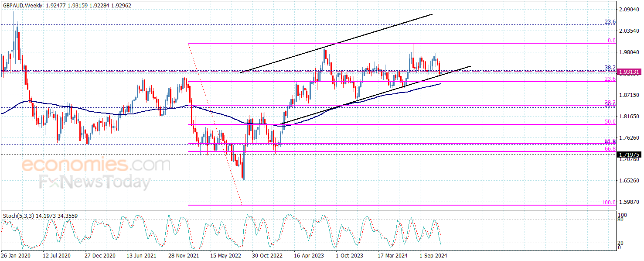The width and height of the screenshot is (644, 261).
Task: Select the open value 1.92477
Action: (55, 6)
